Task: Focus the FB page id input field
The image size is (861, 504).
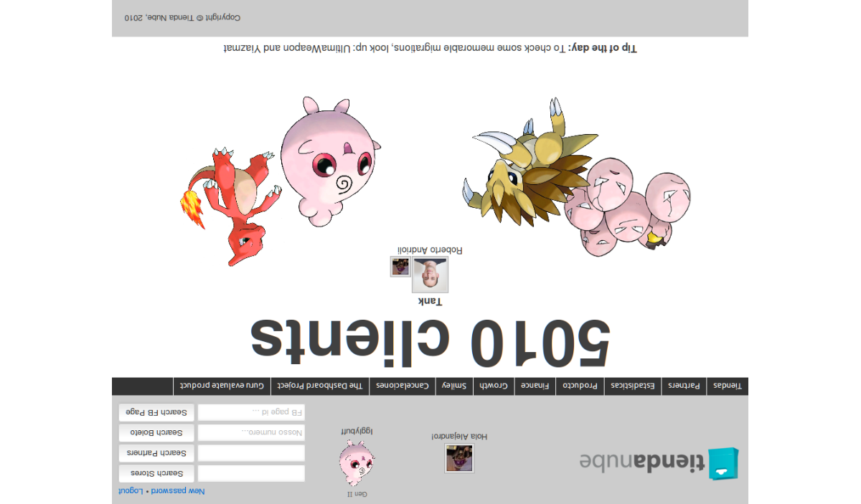Action: (251, 413)
